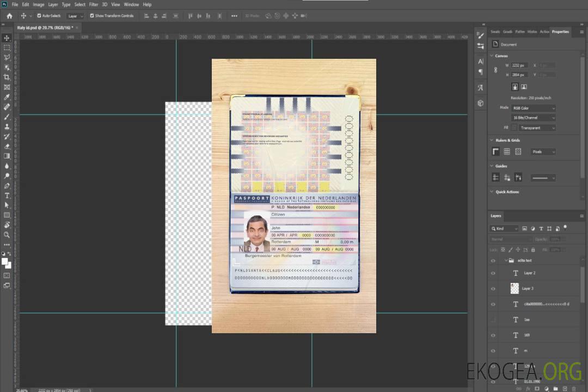Select the Lasso tool
This screenshot has width=588, height=392.
(x=7, y=57)
